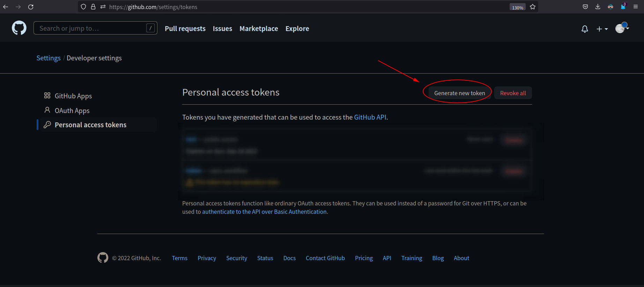This screenshot has width=644, height=287.
Task: Open the Firefox hamburger menu
Action: (636, 7)
